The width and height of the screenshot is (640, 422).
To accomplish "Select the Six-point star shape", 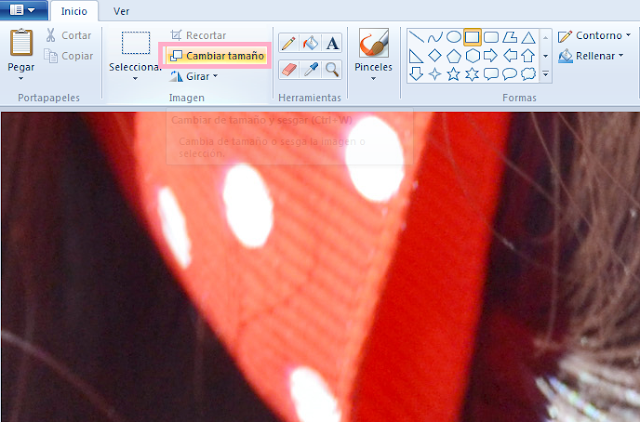I will tap(472, 74).
